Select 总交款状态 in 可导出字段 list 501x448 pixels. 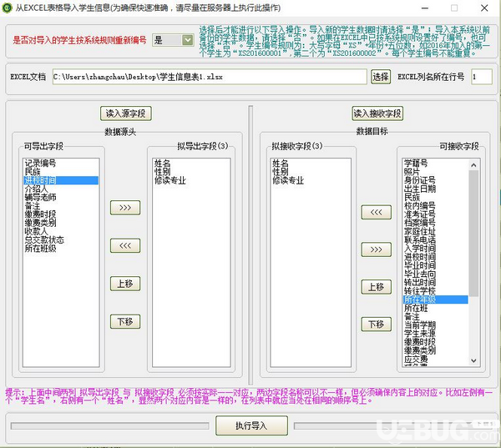pyautogui.click(x=61, y=239)
